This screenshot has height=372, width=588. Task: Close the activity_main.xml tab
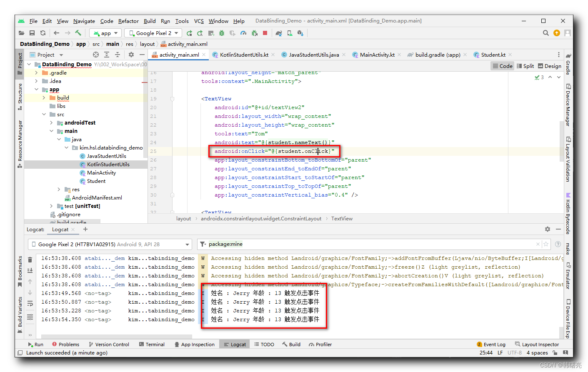pyautogui.click(x=204, y=55)
